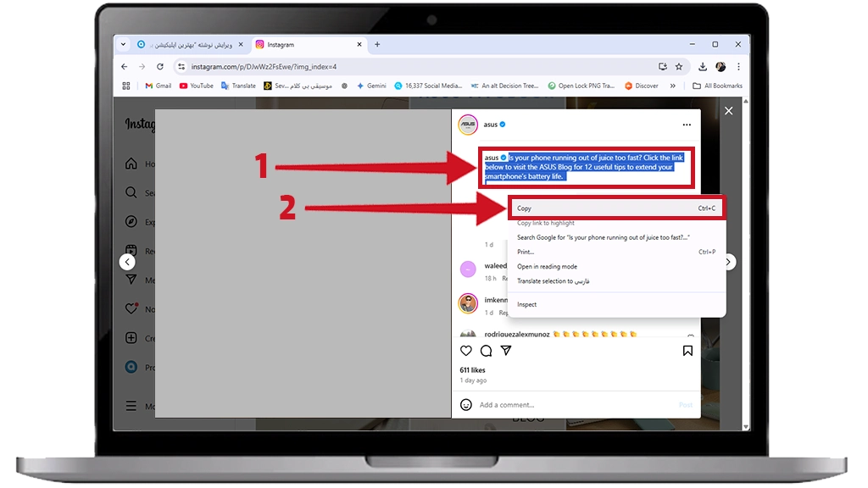Reload the page in Chrome
The image size is (868, 488).
pos(160,67)
